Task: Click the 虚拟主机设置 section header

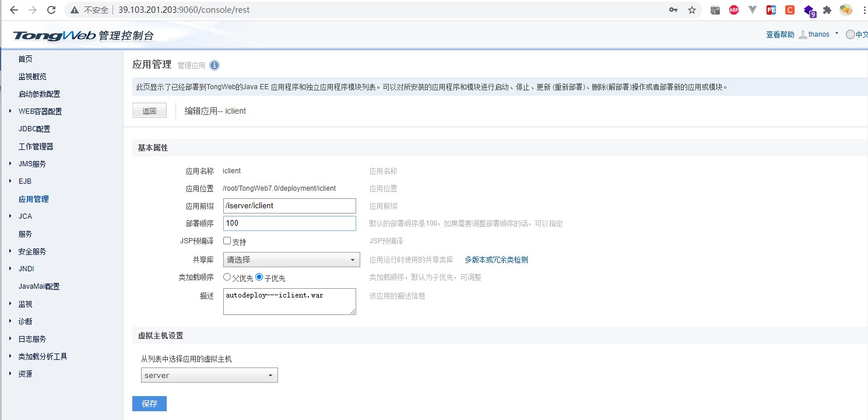Action: point(160,336)
